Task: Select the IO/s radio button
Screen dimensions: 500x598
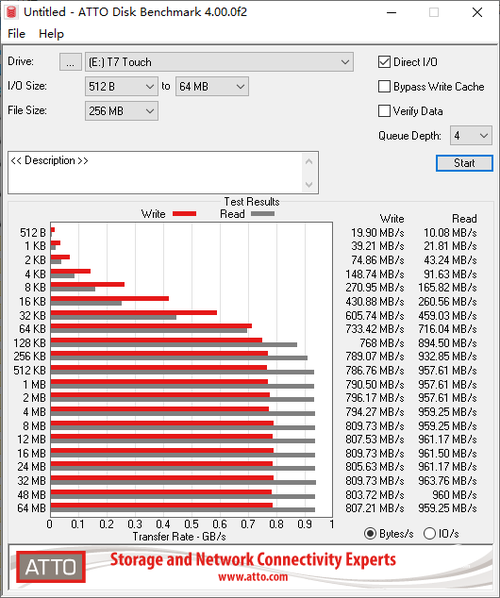Action: click(429, 534)
